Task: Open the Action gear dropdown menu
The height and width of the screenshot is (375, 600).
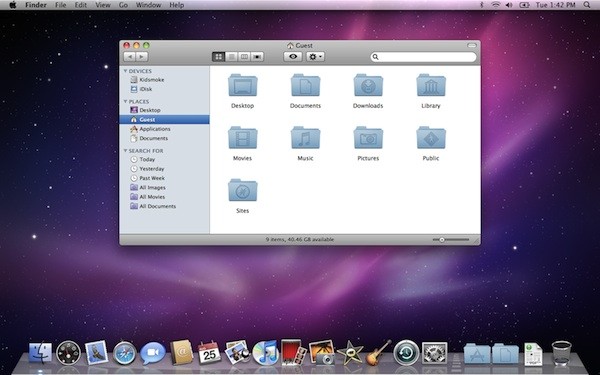Action: [x=315, y=57]
